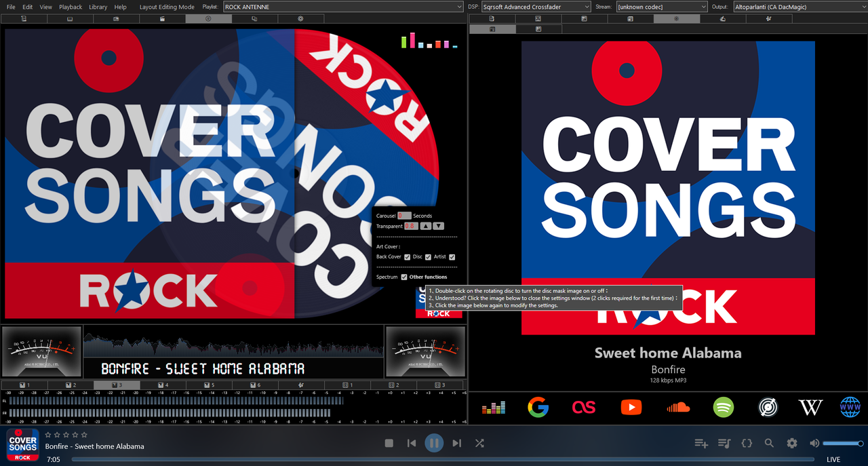Viewport: 868px width, 466px height.
Task: Click the Transparent value field
Action: click(411, 226)
